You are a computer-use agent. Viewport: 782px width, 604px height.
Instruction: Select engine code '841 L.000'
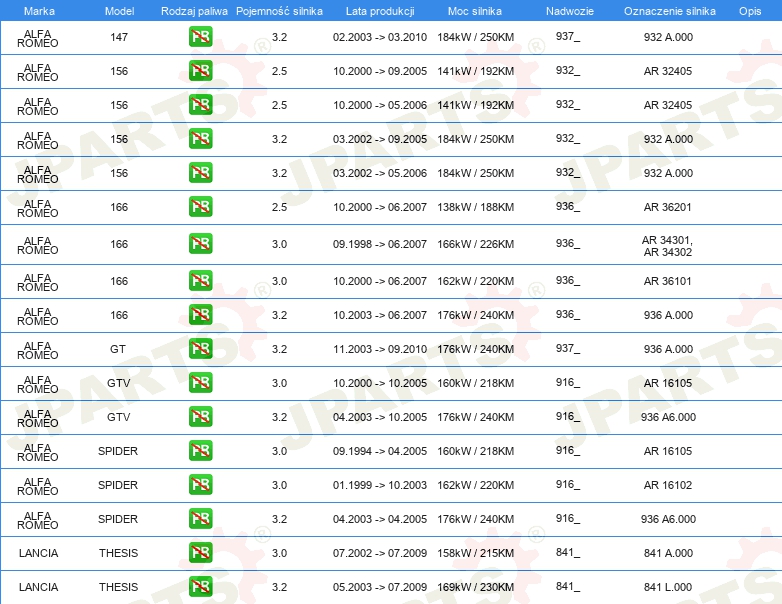(x=668, y=587)
